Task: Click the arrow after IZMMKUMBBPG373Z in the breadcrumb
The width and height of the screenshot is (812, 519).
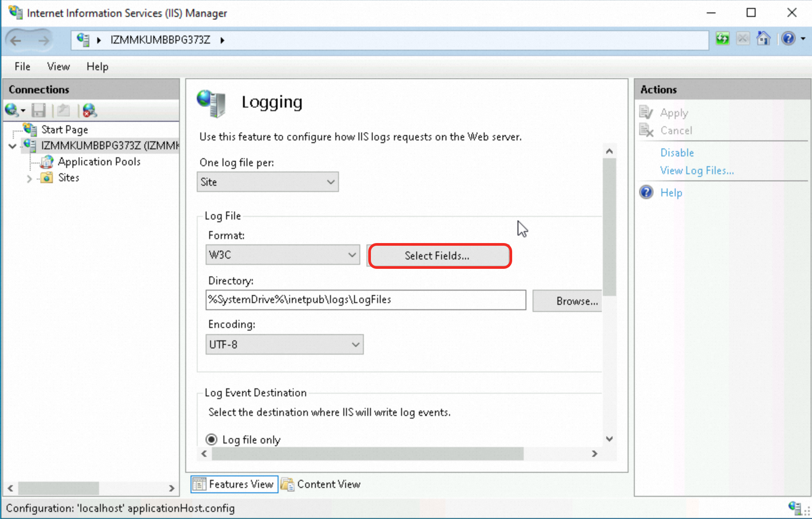Action: pyautogui.click(x=223, y=40)
